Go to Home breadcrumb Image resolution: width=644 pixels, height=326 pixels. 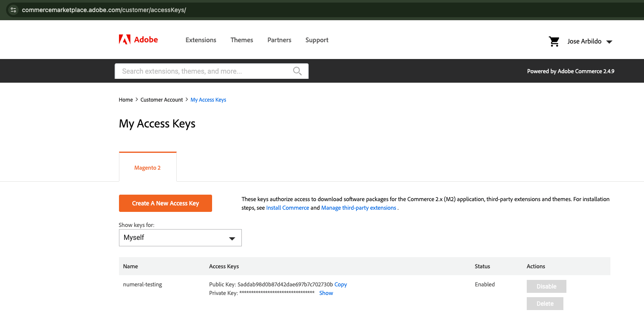(126, 99)
